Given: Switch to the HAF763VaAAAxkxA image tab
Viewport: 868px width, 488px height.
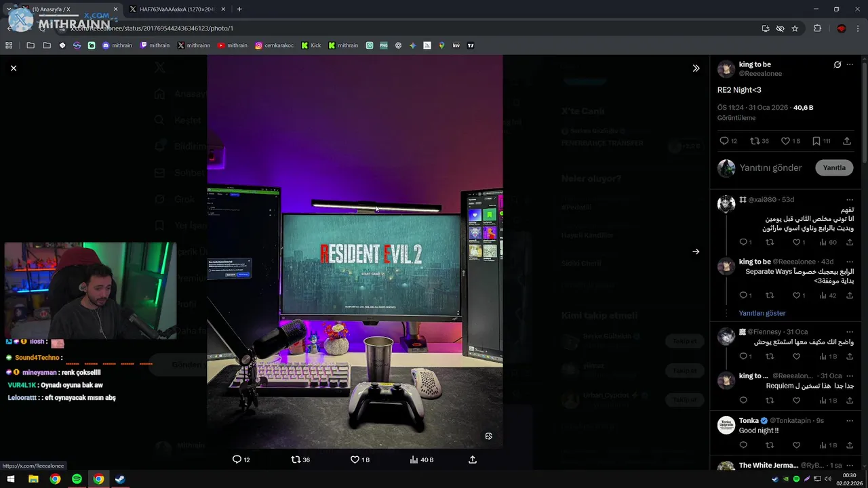Looking at the screenshot, I should [176, 9].
